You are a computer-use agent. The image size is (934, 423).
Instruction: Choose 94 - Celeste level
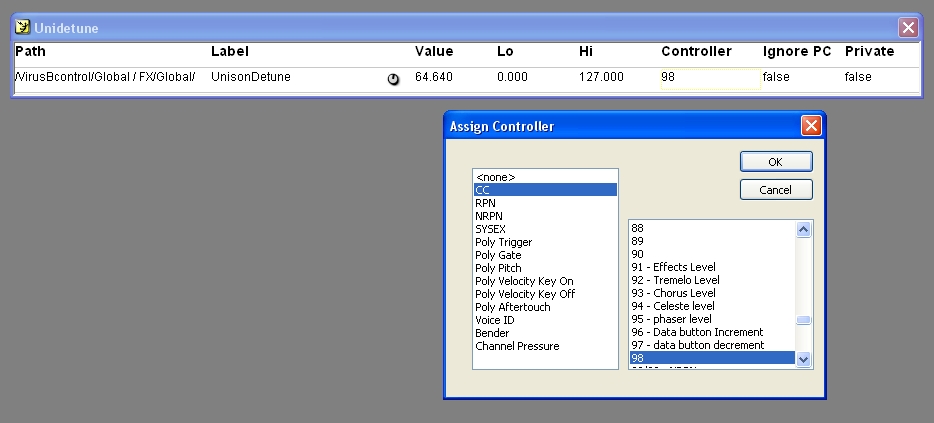click(712, 306)
